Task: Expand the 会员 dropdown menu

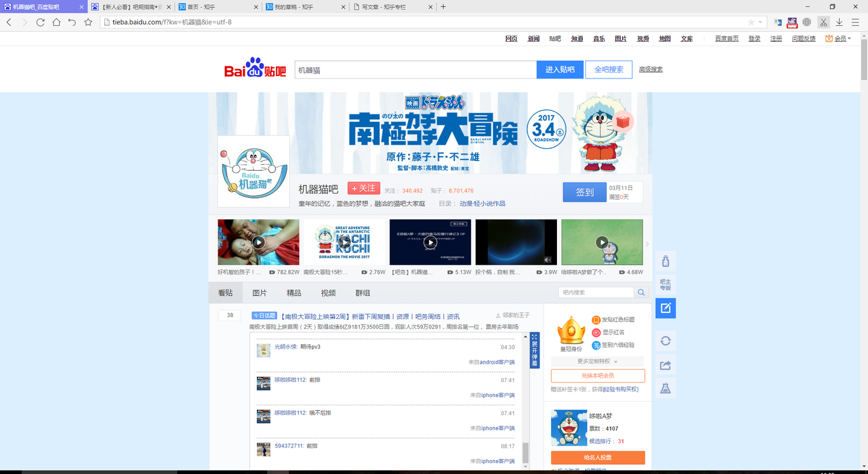Action: pyautogui.click(x=838, y=39)
